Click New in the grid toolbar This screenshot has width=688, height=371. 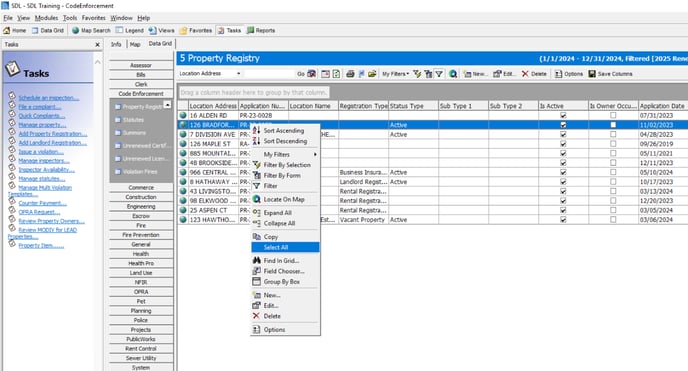(x=476, y=74)
